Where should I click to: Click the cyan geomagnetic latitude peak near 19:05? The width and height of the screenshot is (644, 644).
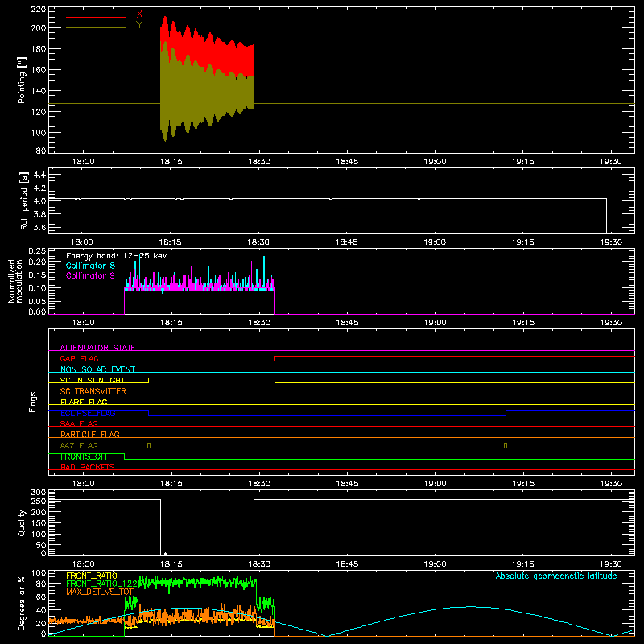pos(470,607)
